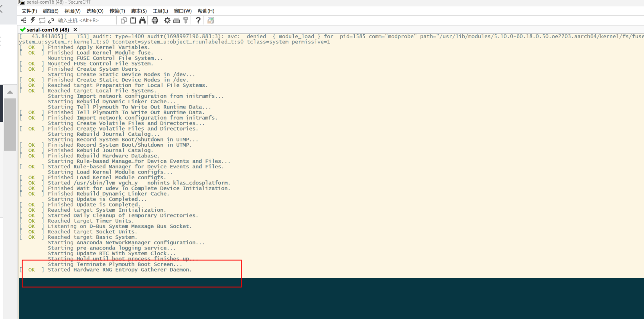Click the SecureFX picture icon in toolbar
Screen dimensions: 644x319
click(211, 20)
